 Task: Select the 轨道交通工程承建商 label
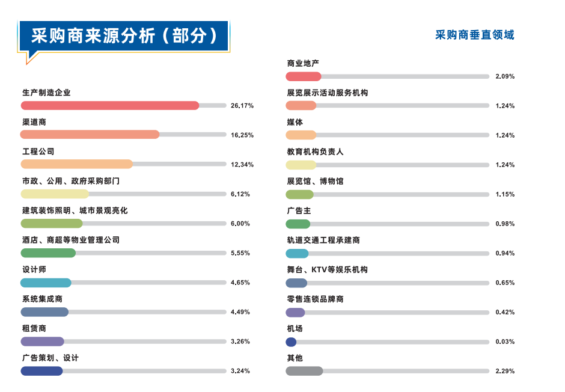pos(323,240)
